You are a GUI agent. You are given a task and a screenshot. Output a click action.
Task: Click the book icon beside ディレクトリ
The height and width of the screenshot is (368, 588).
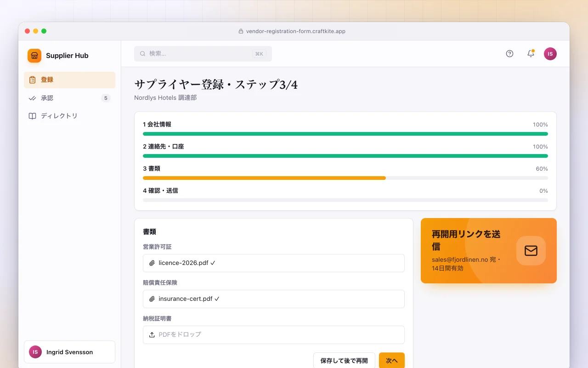pos(32,116)
